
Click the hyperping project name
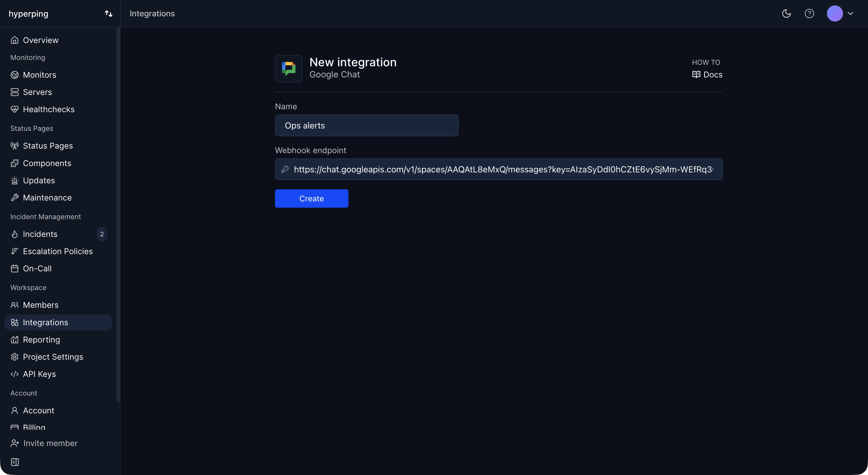[x=29, y=13]
